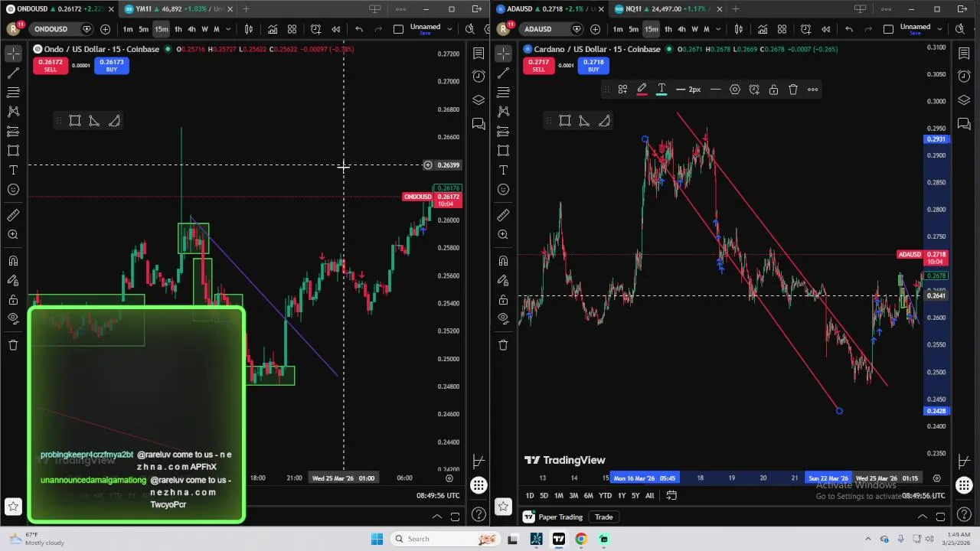The width and height of the screenshot is (980, 551).
Task: Select text tool in ADAUSD window
Action: pos(503,170)
